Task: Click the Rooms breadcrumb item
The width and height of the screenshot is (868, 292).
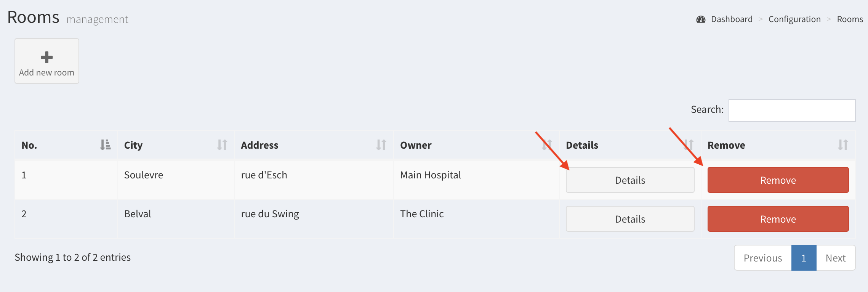Action: 850,19
